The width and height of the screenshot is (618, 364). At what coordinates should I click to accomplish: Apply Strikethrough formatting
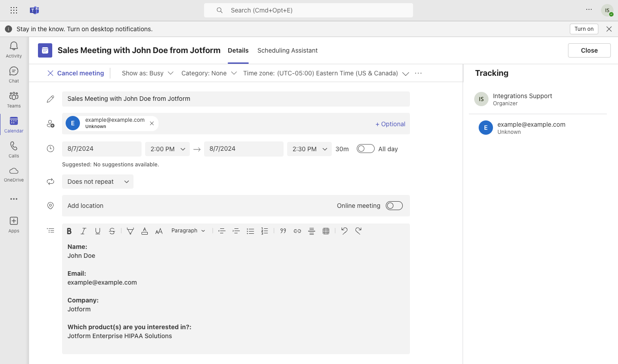click(112, 231)
